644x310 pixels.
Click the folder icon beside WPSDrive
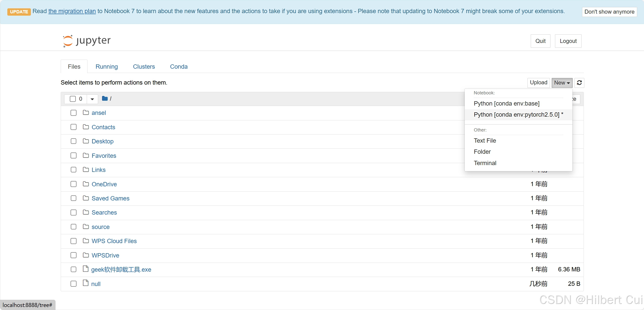pos(86,255)
